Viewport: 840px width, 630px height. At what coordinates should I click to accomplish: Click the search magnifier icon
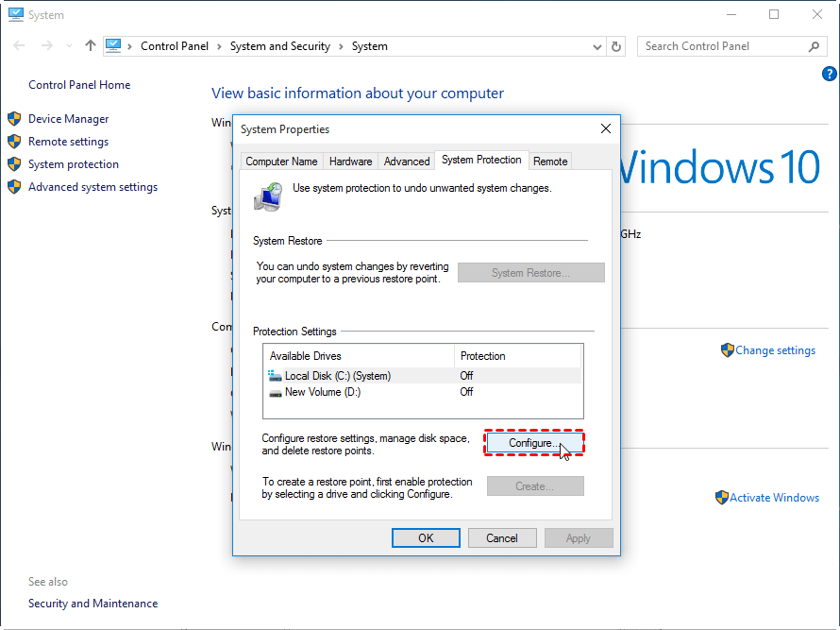tap(814, 46)
